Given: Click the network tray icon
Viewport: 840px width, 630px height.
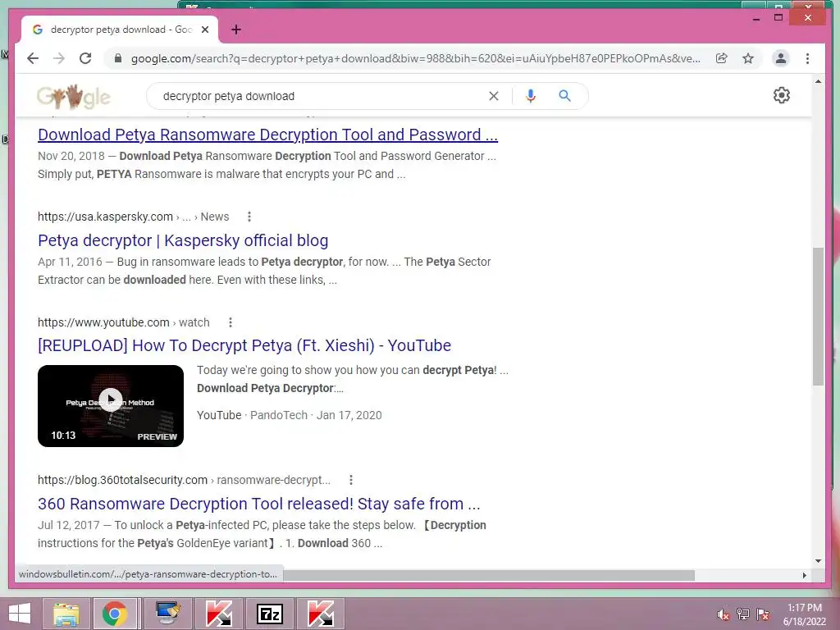Looking at the screenshot, I should pos(743,614).
